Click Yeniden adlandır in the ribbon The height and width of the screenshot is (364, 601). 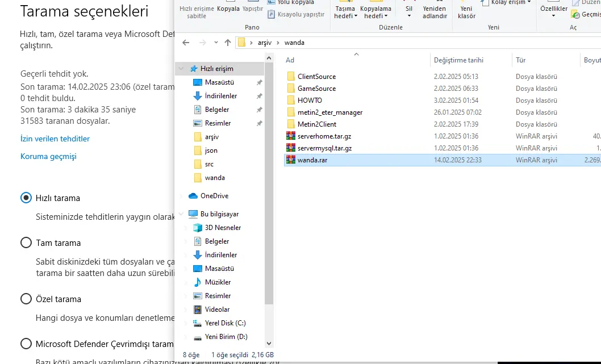[x=435, y=12]
